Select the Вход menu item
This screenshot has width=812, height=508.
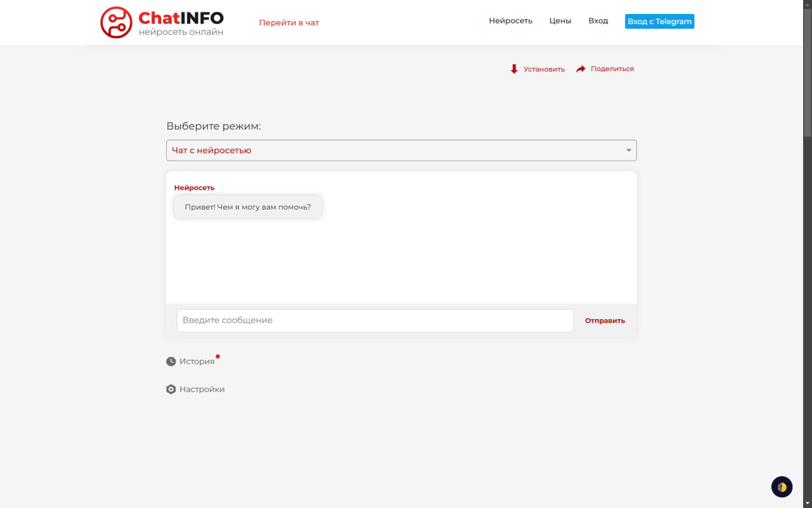coord(598,21)
